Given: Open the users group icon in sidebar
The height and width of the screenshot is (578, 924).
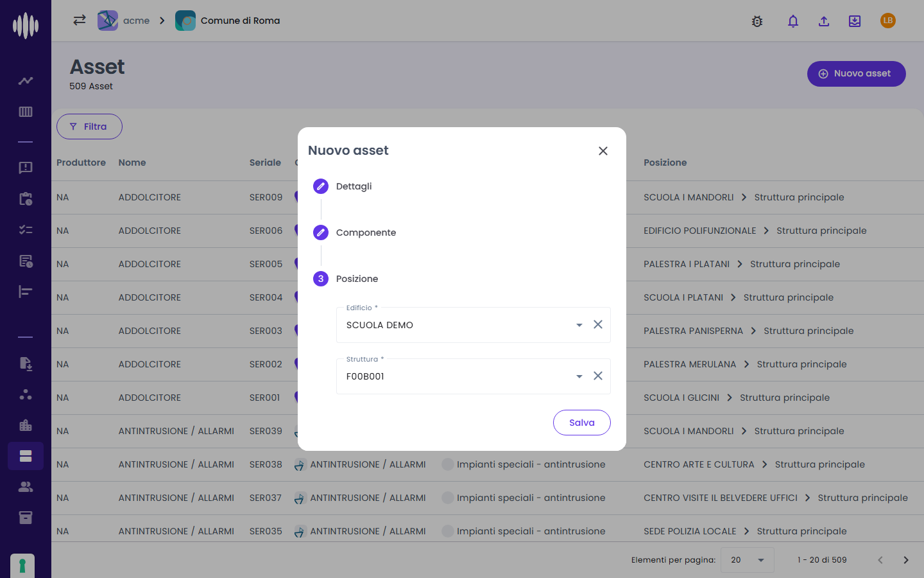Looking at the screenshot, I should click(26, 487).
